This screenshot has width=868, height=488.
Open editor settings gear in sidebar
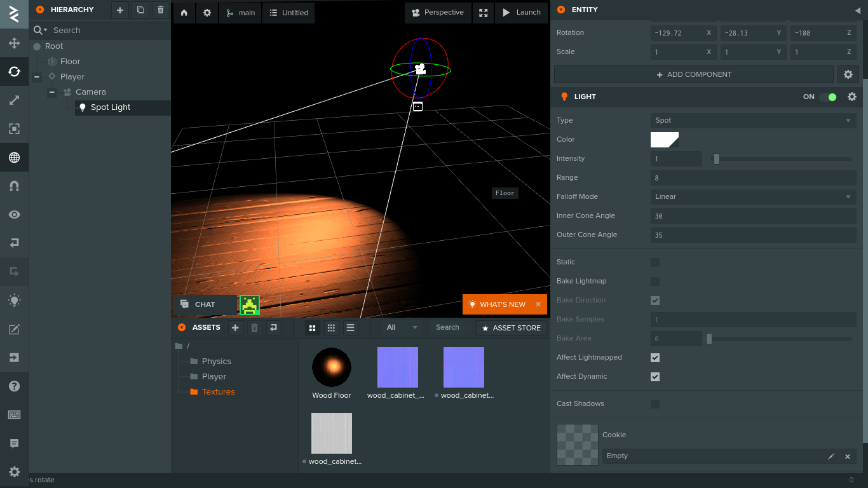point(14,471)
